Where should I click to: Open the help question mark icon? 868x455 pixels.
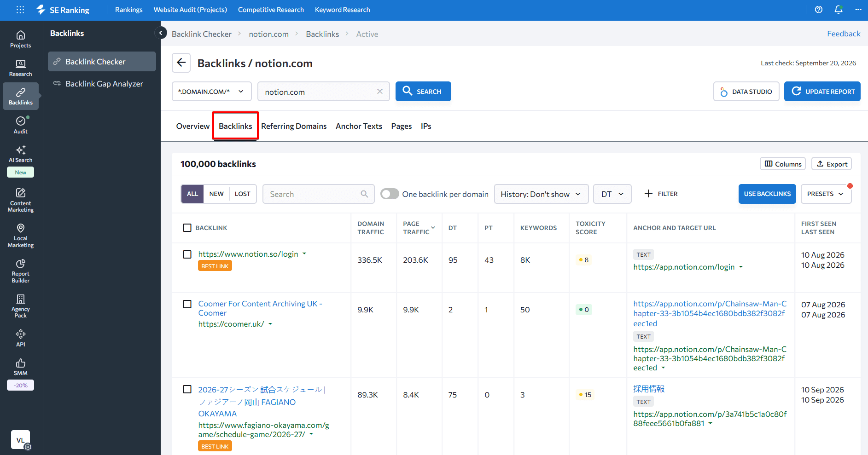click(x=818, y=10)
